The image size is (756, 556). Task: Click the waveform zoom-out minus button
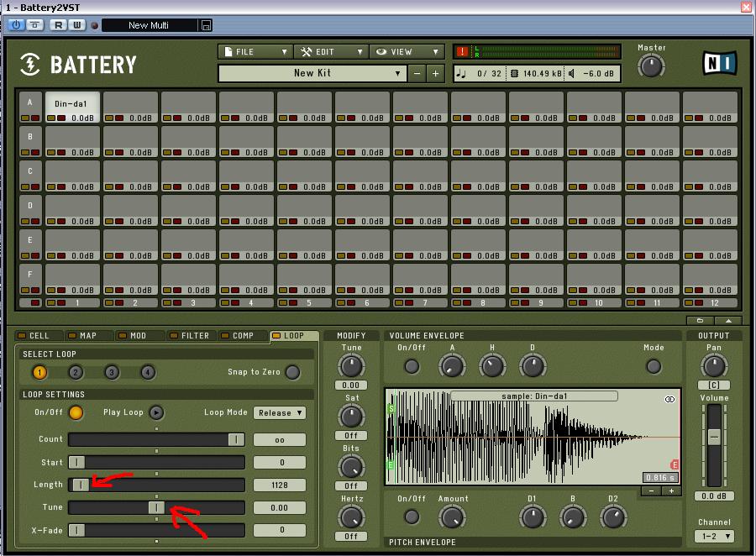pos(652,491)
